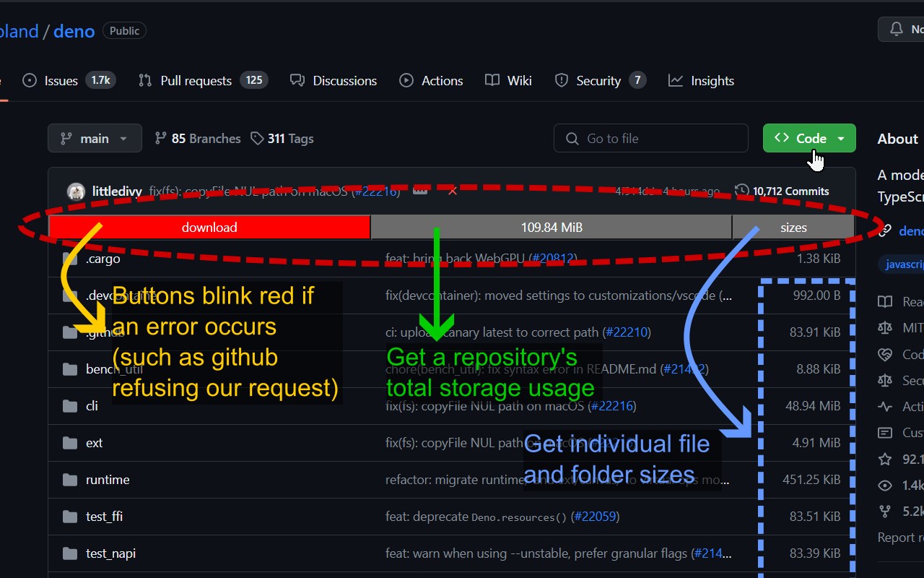
Task: Open the Wiki tab
Action: (x=509, y=80)
